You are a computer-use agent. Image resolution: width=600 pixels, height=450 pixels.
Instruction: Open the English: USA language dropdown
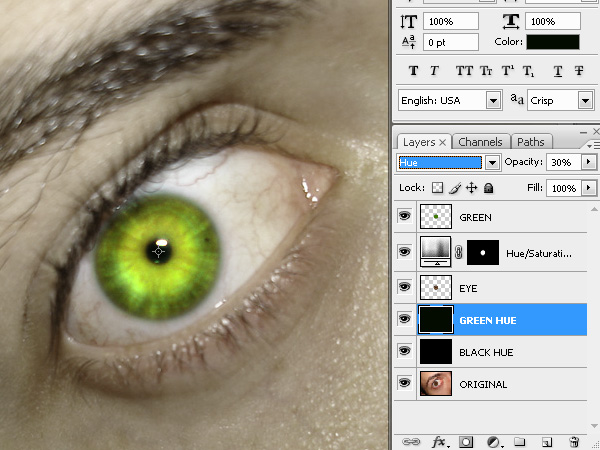click(x=494, y=101)
